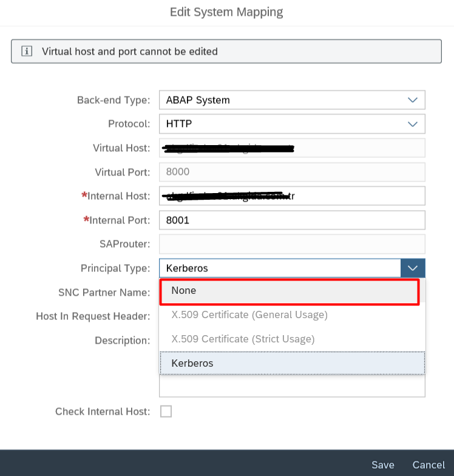This screenshot has height=476, width=454.
Task: Click the Description text area below the list
Action: [292, 386]
